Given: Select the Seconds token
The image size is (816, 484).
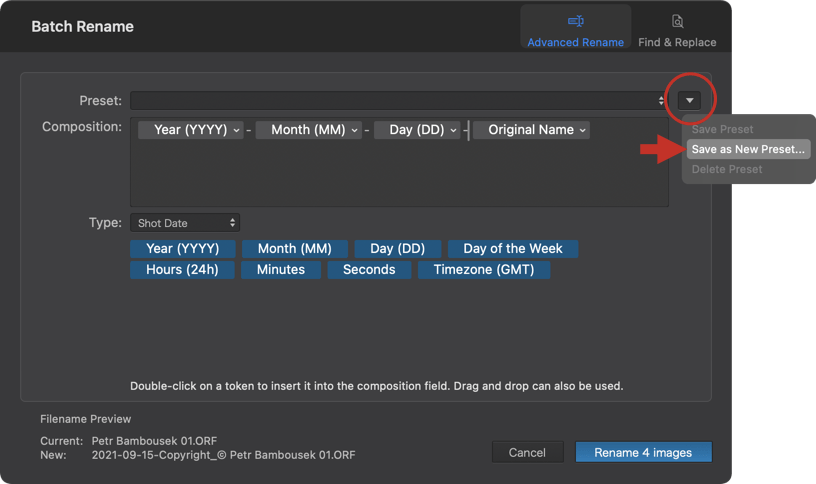Looking at the screenshot, I should pos(369,270).
